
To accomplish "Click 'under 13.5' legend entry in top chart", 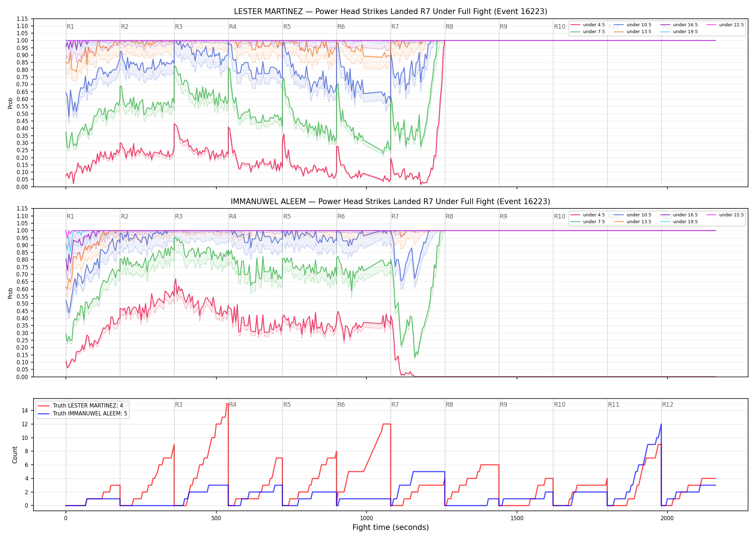I will tap(633, 32).
